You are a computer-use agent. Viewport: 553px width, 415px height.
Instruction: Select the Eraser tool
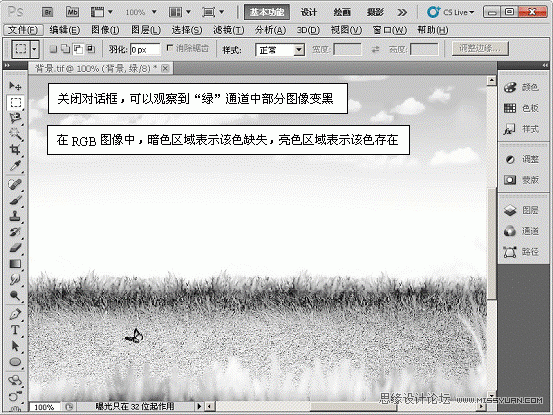tap(15, 248)
